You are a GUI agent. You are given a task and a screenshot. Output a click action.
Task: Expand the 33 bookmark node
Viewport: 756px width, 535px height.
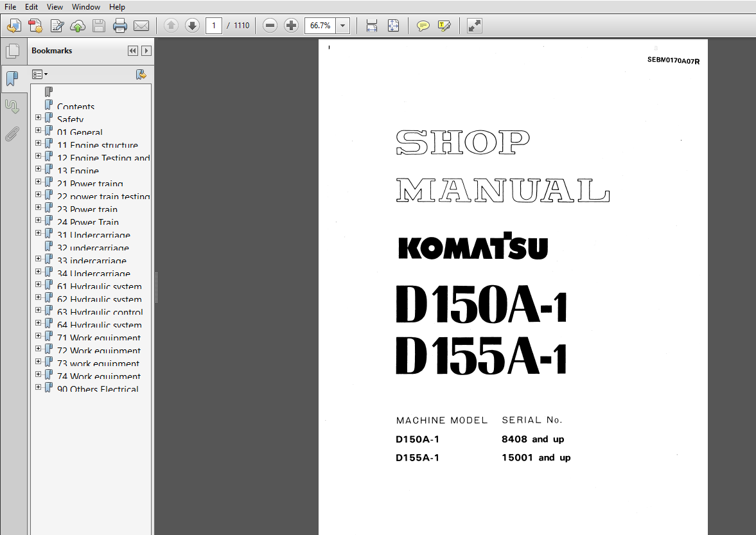click(38, 259)
